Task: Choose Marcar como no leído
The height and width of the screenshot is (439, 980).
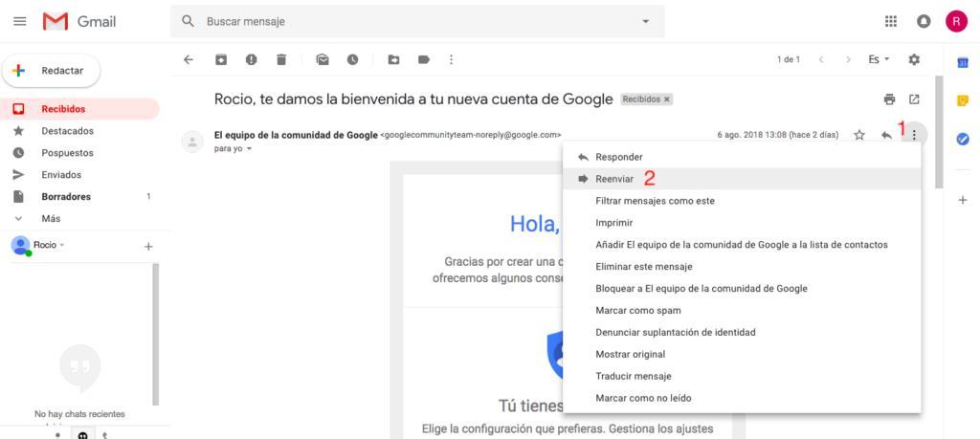Action: [x=742, y=398]
